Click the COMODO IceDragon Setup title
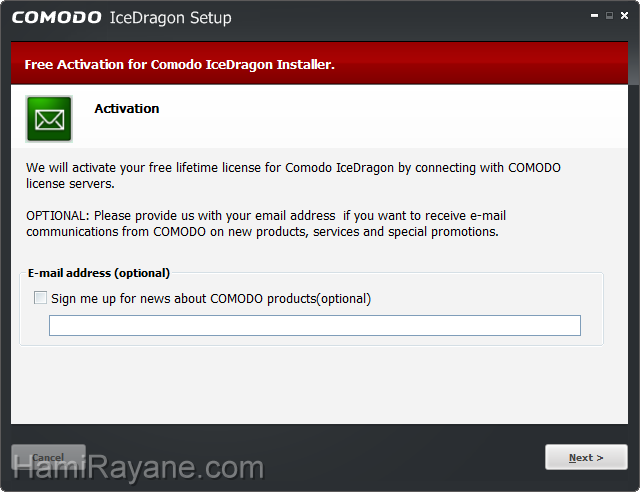Image resolution: width=640 pixels, height=492 pixels. (122, 18)
